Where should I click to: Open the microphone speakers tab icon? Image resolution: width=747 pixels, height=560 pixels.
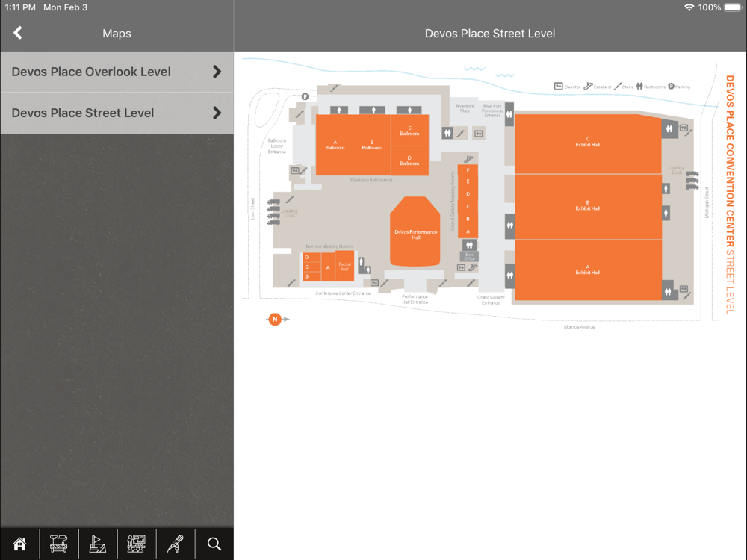point(175,544)
